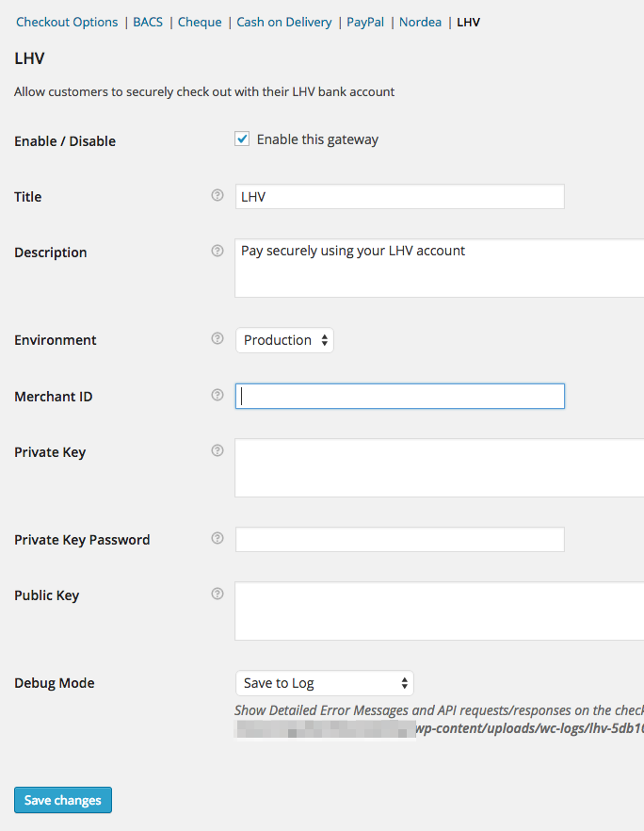Click the Public Key help icon
This screenshot has width=644, height=831.
click(217, 595)
